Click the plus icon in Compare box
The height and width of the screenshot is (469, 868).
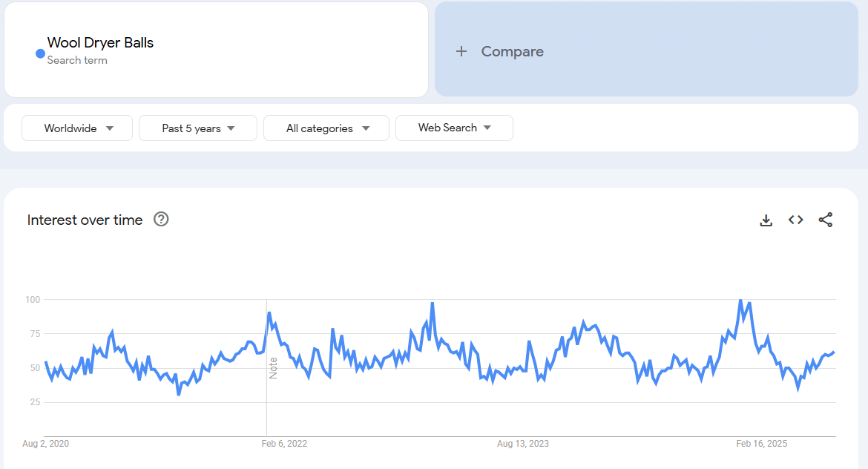tap(461, 51)
